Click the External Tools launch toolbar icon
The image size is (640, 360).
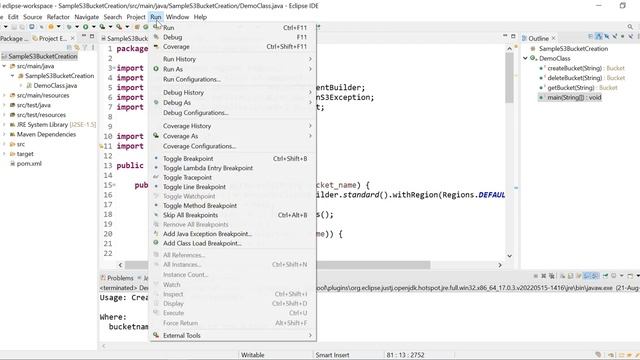point(119,27)
